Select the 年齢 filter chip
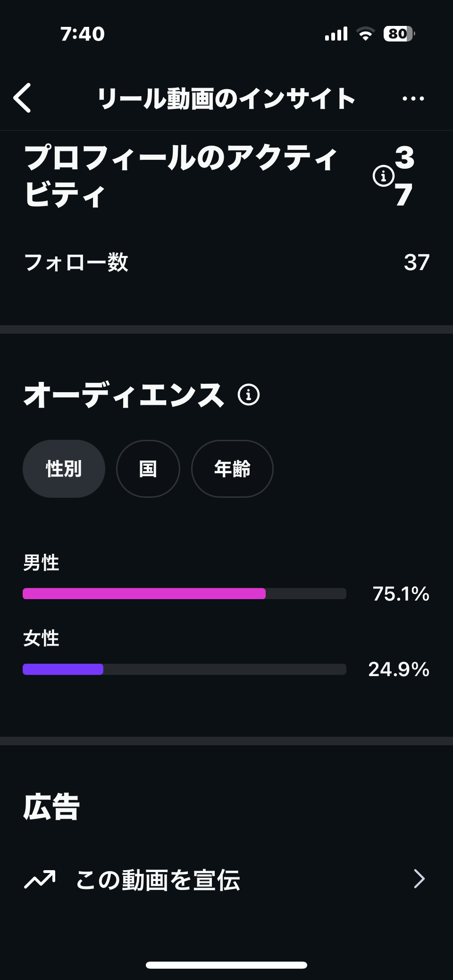 pyautogui.click(x=232, y=469)
